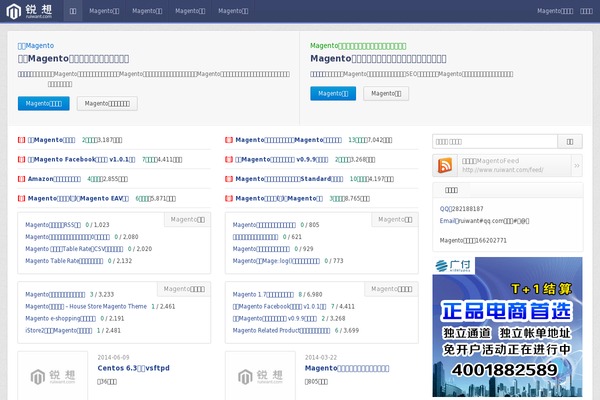Viewport: 600px width, 400px height.
Task: Click the blue Magento button in right banner
Action: (x=333, y=93)
